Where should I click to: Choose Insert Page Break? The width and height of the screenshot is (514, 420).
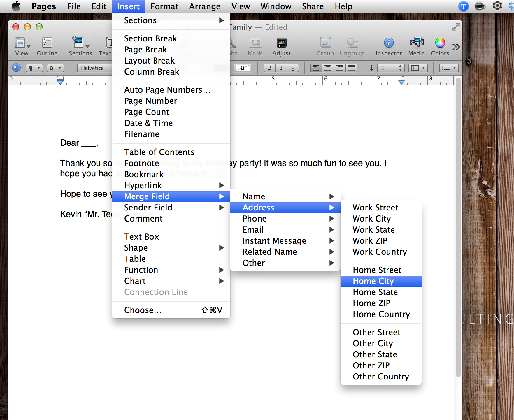(171, 50)
